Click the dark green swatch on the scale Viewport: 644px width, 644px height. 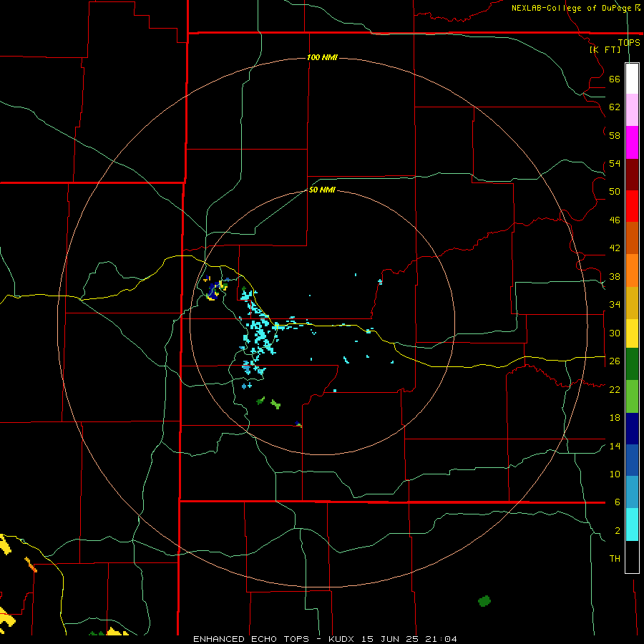click(632, 364)
